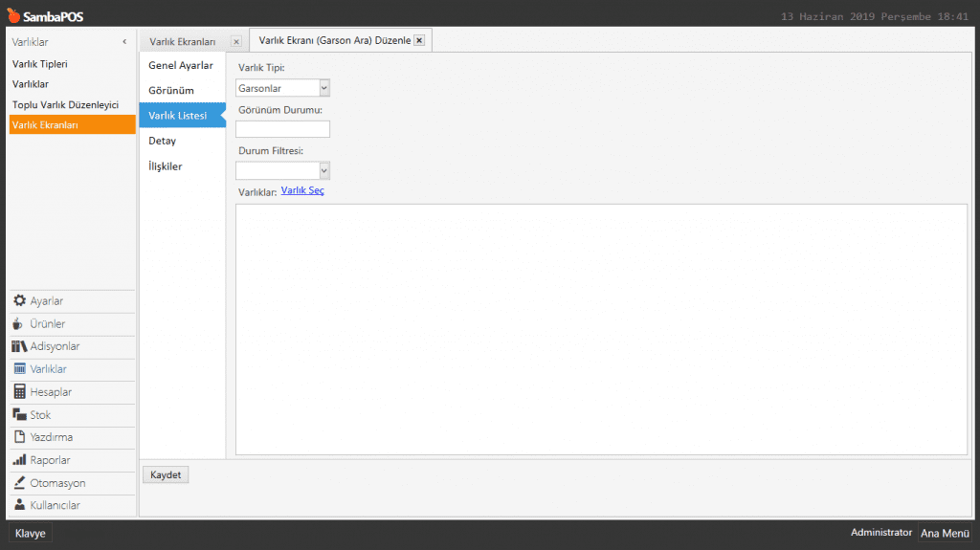This screenshot has height=550, width=980.
Task: Open the Detay section tab
Action: (163, 141)
